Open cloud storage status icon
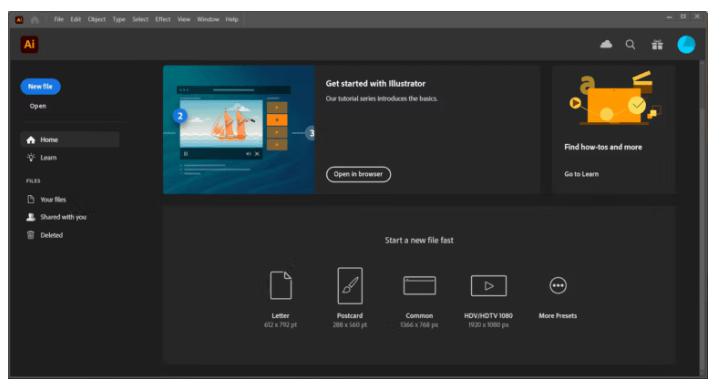Screen dimensions: 723x385 tap(606, 44)
